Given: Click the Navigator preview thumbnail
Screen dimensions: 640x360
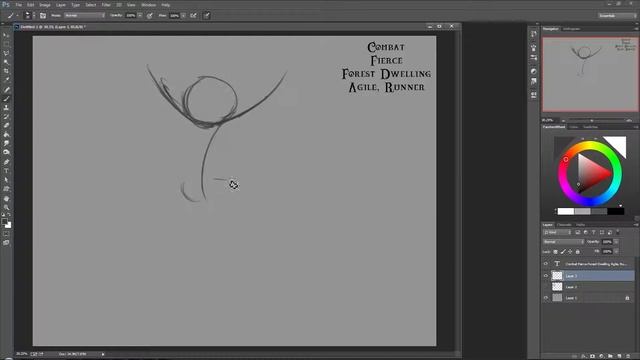Looking at the screenshot, I should 590,74.
